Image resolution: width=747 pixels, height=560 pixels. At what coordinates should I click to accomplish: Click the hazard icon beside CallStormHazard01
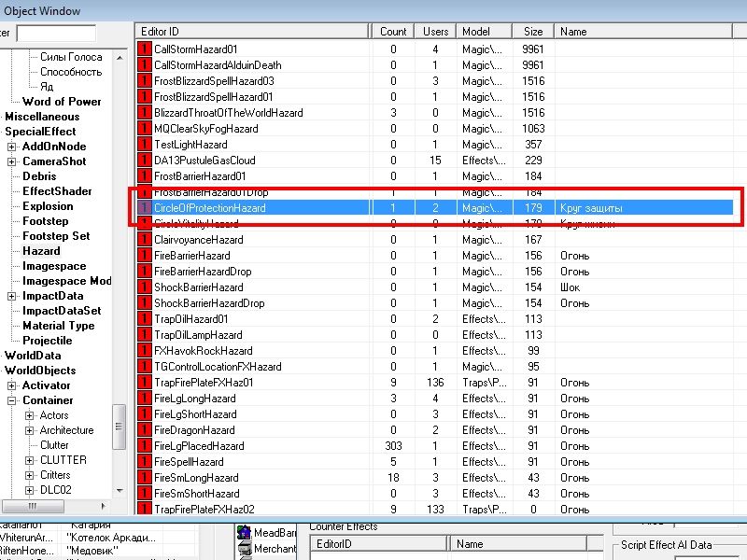(144, 49)
